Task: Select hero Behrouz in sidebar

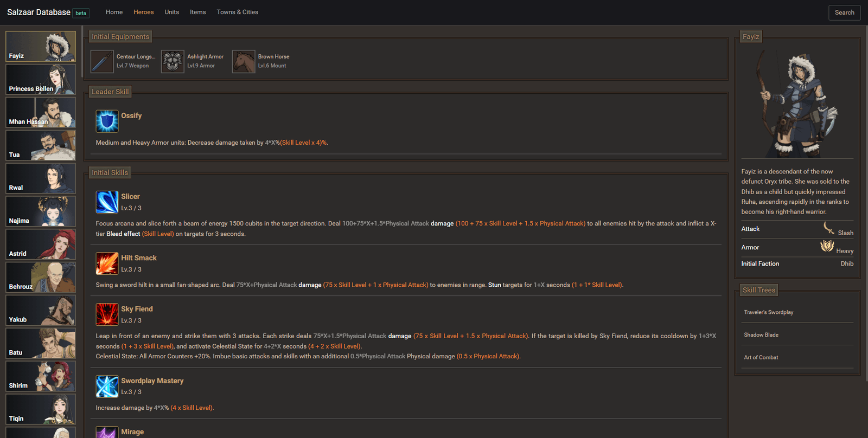Action: tap(41, 278)
